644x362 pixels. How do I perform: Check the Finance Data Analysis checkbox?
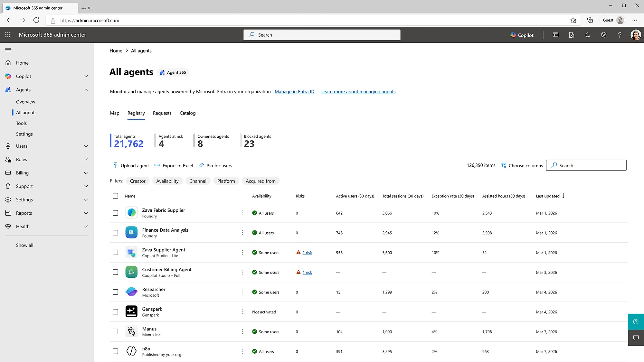[x=115, y=233]
